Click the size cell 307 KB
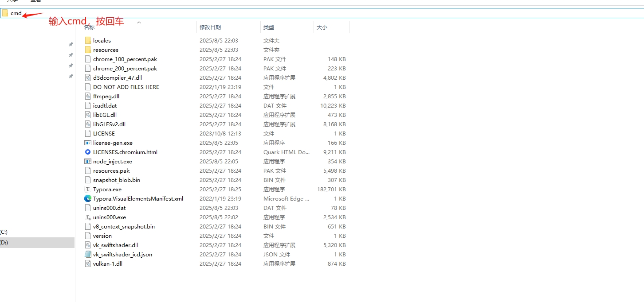 point(337,180)
